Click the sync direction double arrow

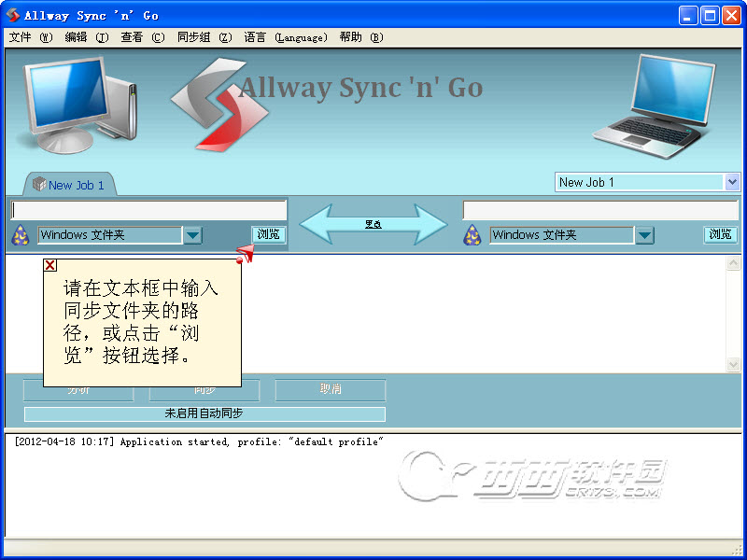(x=373, y=224)
